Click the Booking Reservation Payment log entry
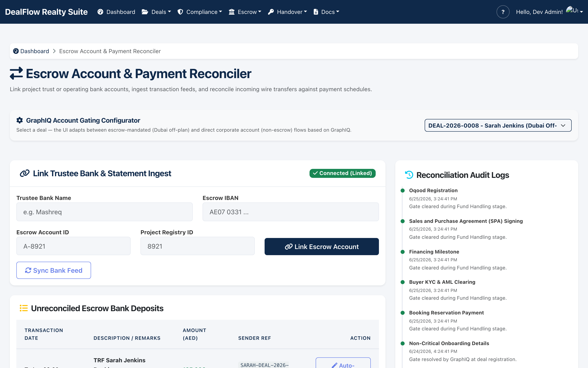This screenshot has height=368, width=588. pos(446,313)
